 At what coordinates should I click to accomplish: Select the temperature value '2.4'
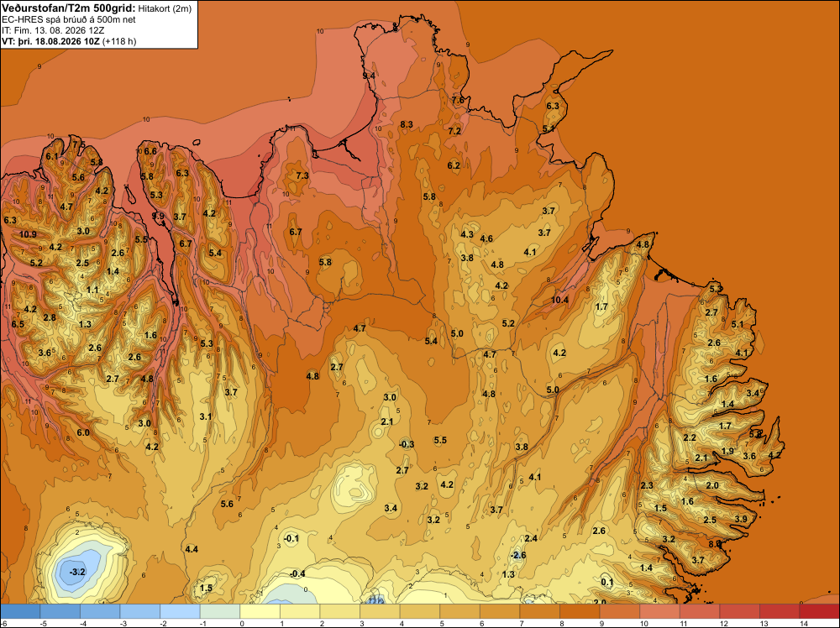[531, 539]
